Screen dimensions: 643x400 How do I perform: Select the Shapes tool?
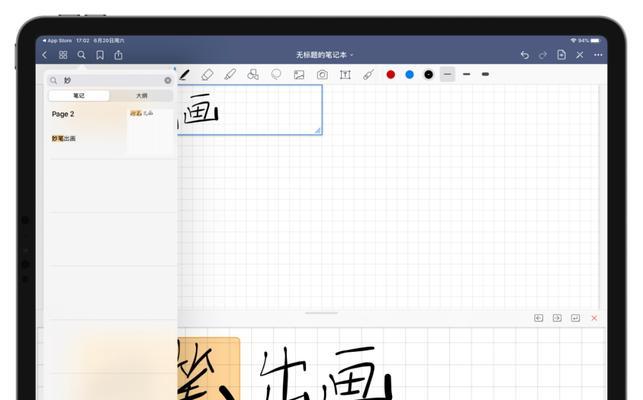pyautogui.click(x=253, y=74)
